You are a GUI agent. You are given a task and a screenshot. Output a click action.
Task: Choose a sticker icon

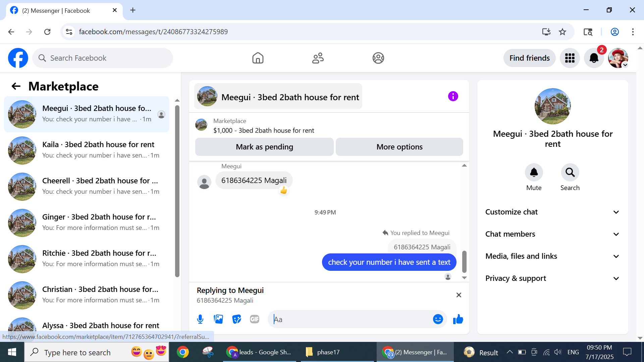236,319
